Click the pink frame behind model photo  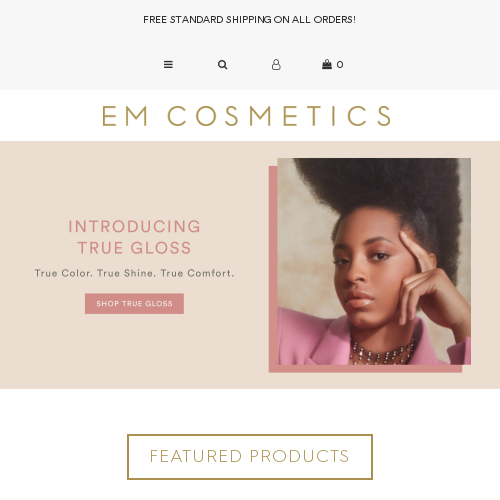coord(273,269)
